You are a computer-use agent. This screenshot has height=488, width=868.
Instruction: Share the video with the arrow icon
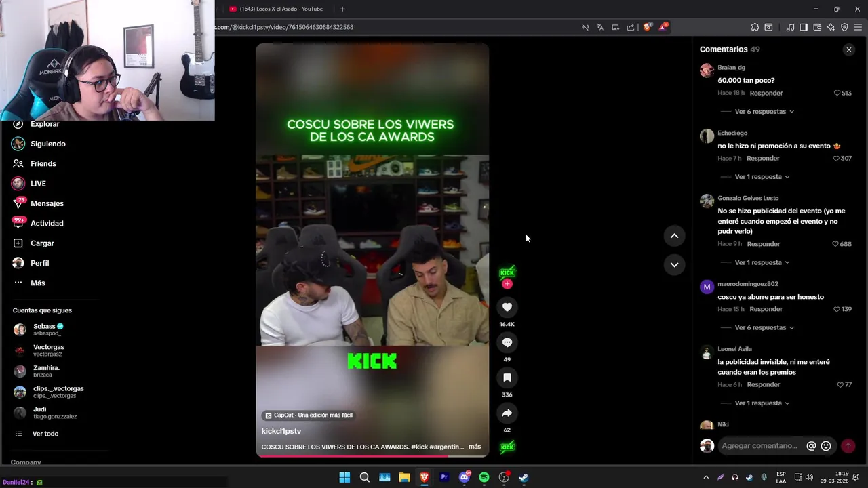click(507, 413)
